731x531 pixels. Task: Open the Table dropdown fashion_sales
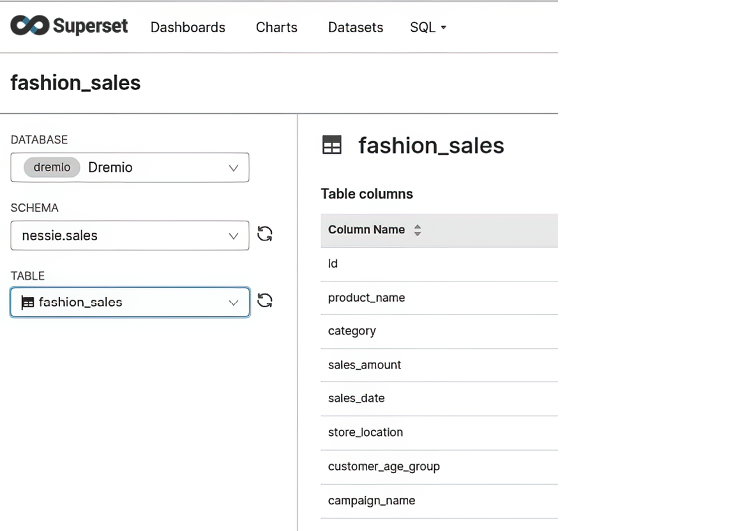(x=130, y=303)
